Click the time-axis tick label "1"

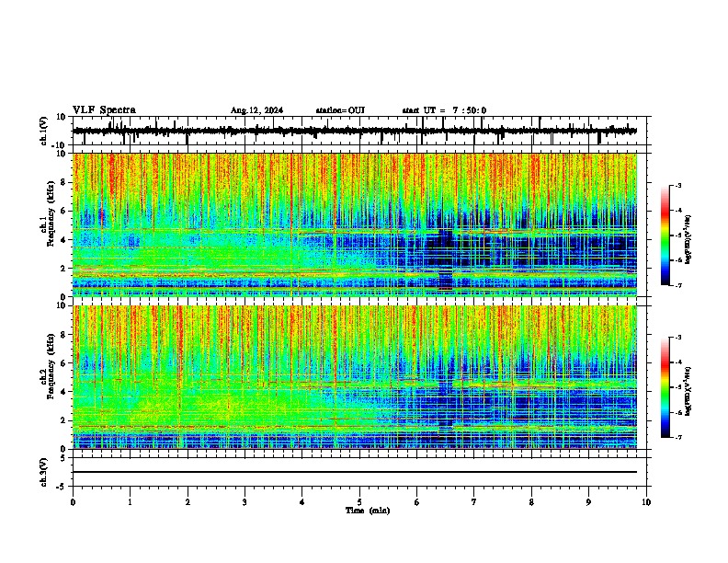click(130, 502)
